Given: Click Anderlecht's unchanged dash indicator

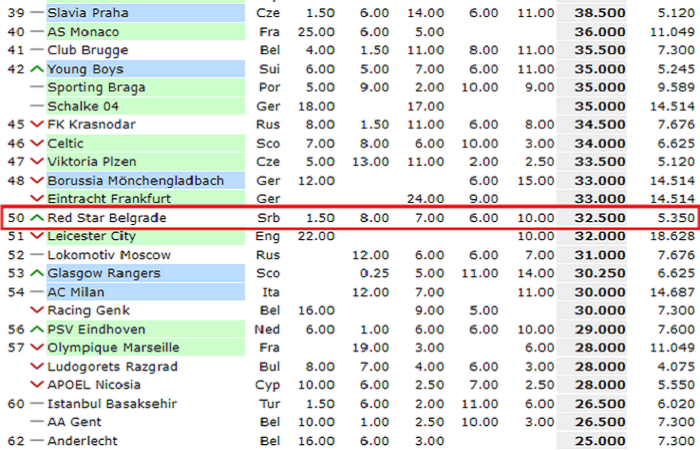Looking at the screenshot, I should (x=37, y=441).
